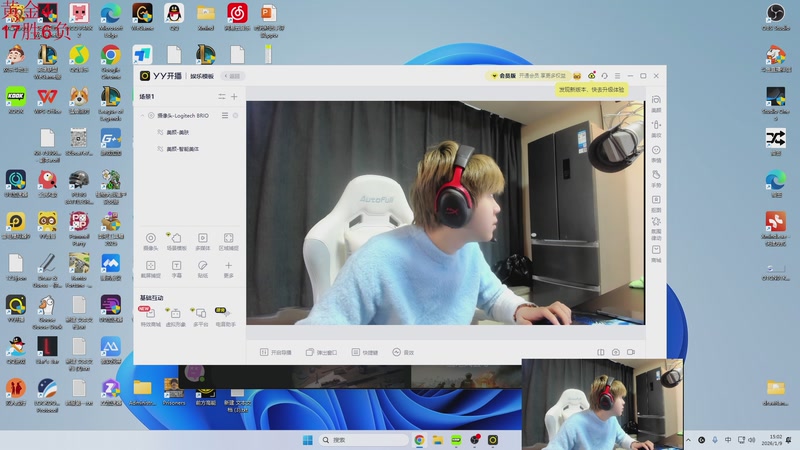This screenshot has width=800, height=450.
Task: Open the 表情 expression panel in right sidebar
Action: (656, 154)
